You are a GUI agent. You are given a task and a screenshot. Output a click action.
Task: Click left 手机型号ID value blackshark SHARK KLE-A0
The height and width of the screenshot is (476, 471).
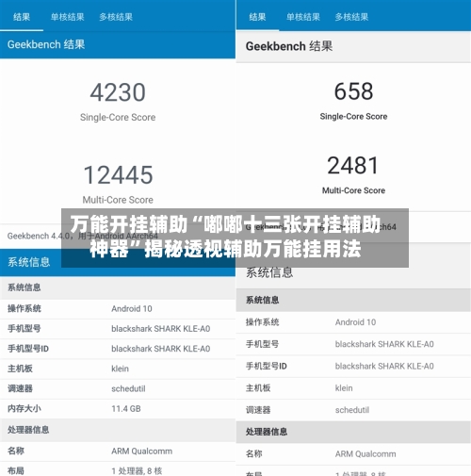161,349
